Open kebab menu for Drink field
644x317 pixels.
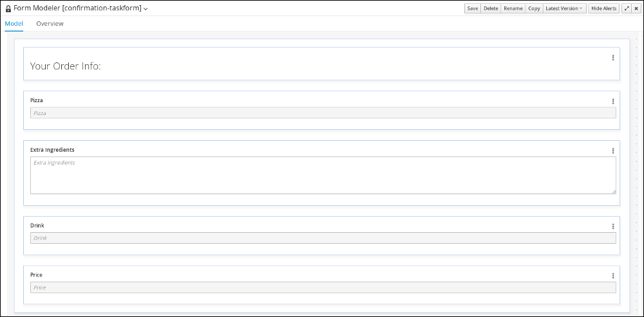[x=613, y=226]
